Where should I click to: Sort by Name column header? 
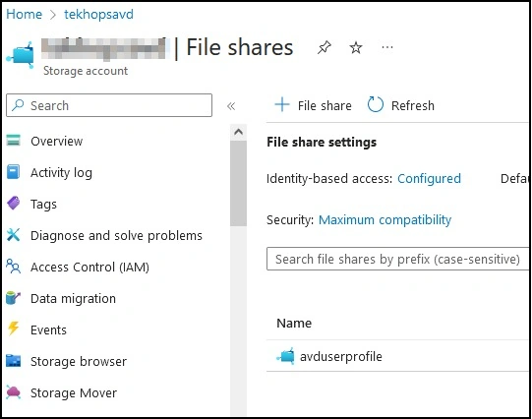click(x=294, y=323)
